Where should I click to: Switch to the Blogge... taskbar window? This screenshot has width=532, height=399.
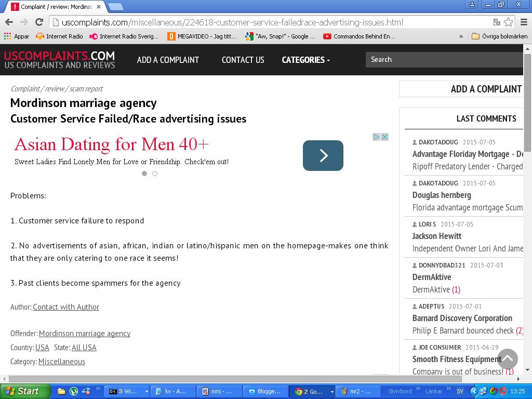pyautogui.click(x=266, y=392)
